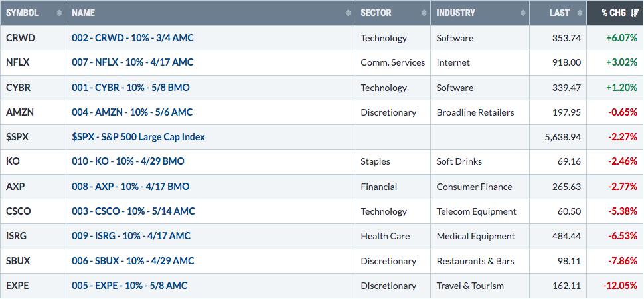644x299 pixels.
Task: Click the sort arrows icon in Symbol column
Action: [59, 13]
